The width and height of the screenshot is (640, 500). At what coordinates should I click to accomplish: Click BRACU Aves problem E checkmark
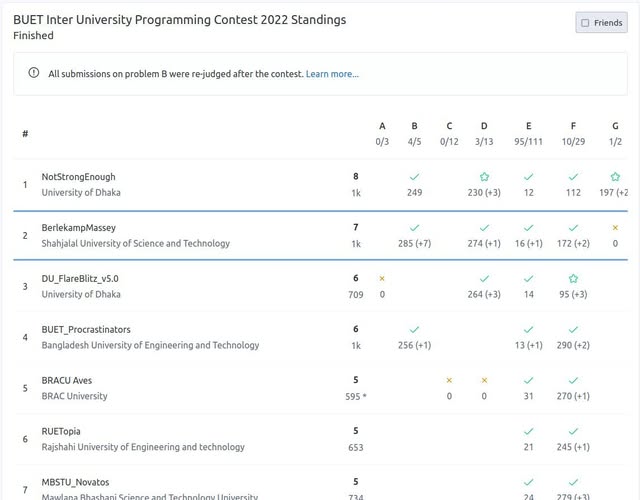tap(529, 380)
